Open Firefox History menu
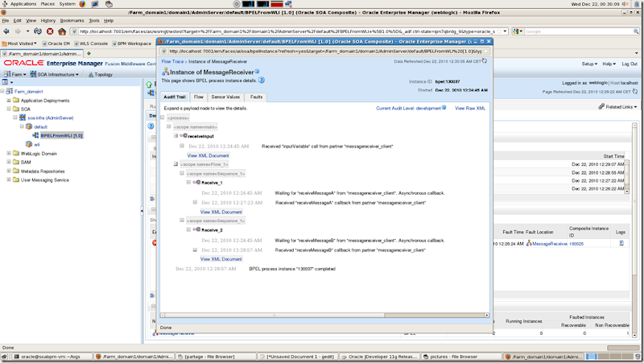644x363 pixels. [x=47, y=21]
